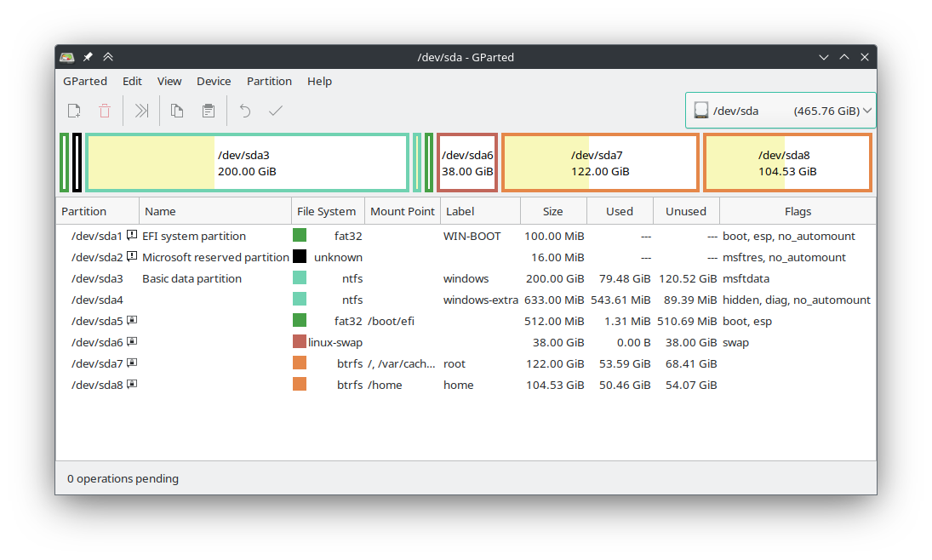
Task: Click the '/home' mount point cell
Action: coord(386,386)
